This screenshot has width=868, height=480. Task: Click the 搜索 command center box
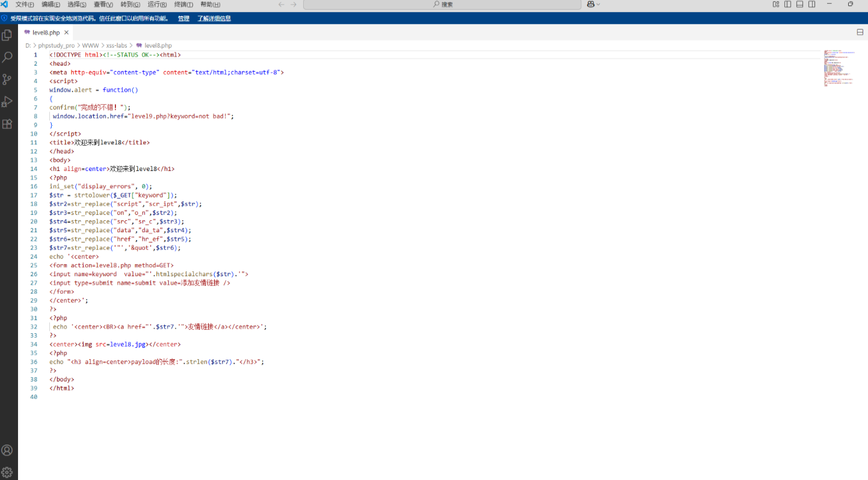tap(442, 4)
